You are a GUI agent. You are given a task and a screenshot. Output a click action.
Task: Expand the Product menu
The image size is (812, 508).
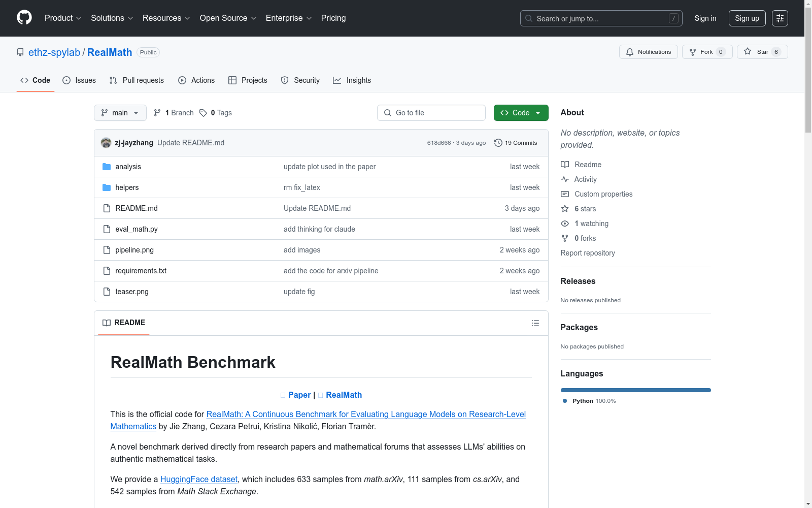point(63,18)
